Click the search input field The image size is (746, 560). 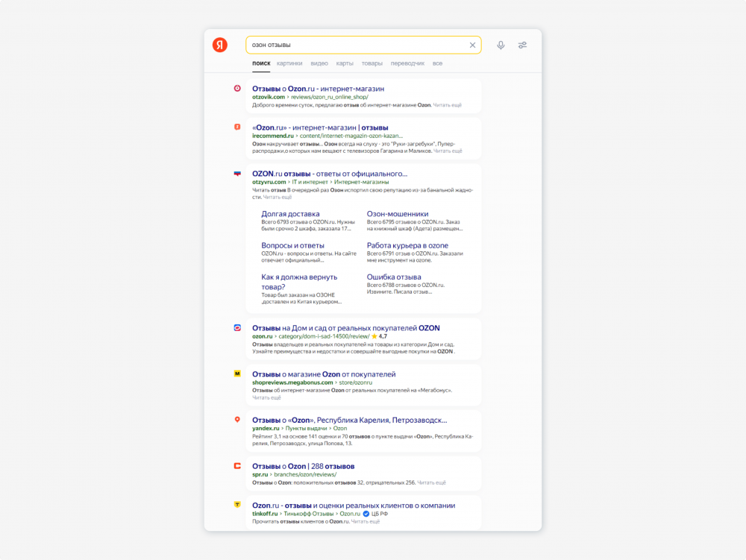click(x=354, y=45)
